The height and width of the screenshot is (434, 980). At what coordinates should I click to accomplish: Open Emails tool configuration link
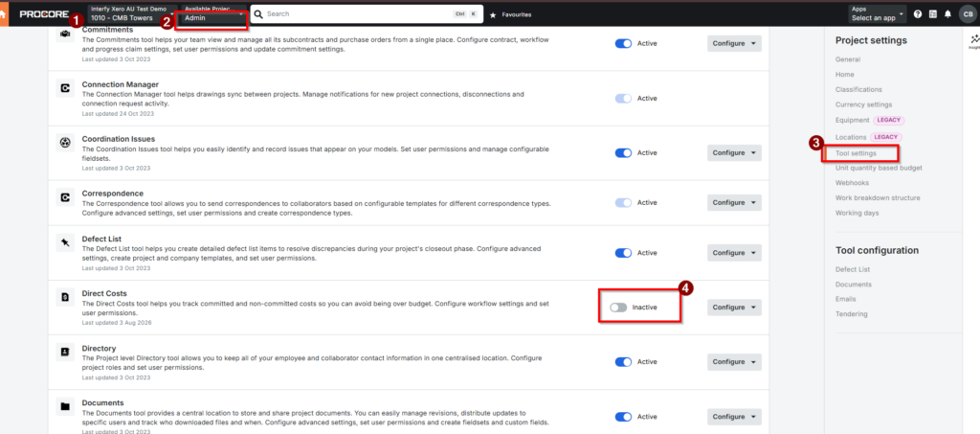[x=846, y=299]
